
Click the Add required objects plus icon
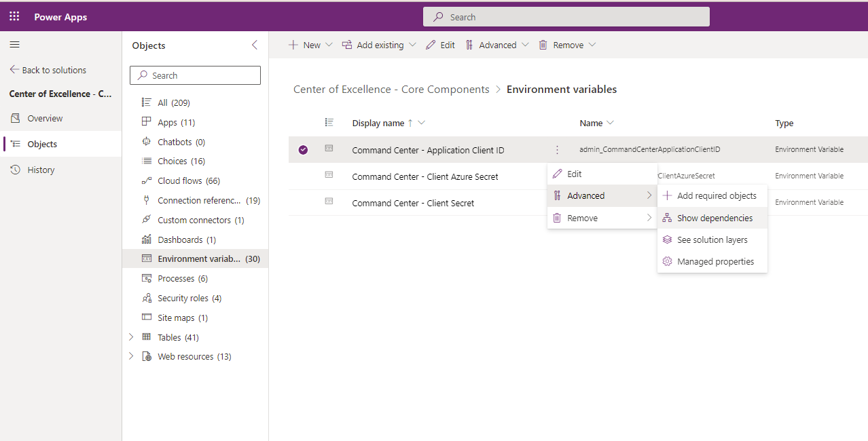(668, 195)
